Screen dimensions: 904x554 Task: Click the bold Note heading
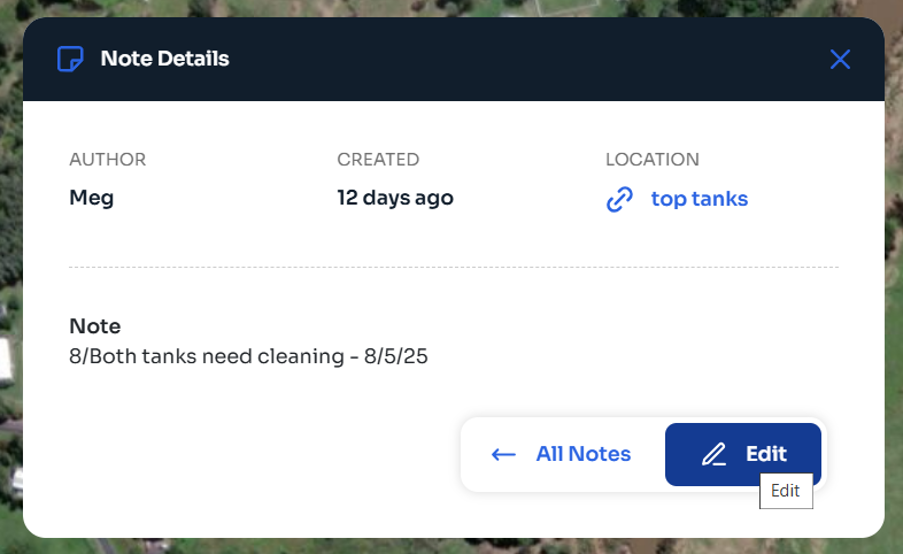pyautogui.click(x=95, y=326)
